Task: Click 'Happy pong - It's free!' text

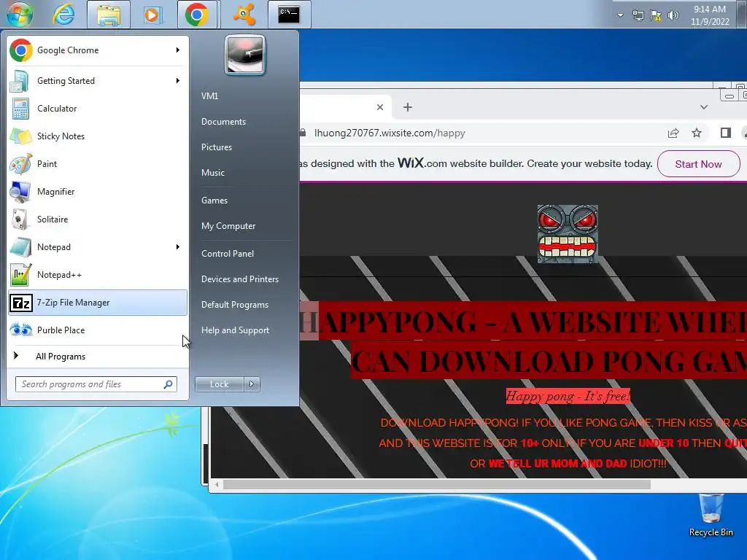Action: [568, 396]
